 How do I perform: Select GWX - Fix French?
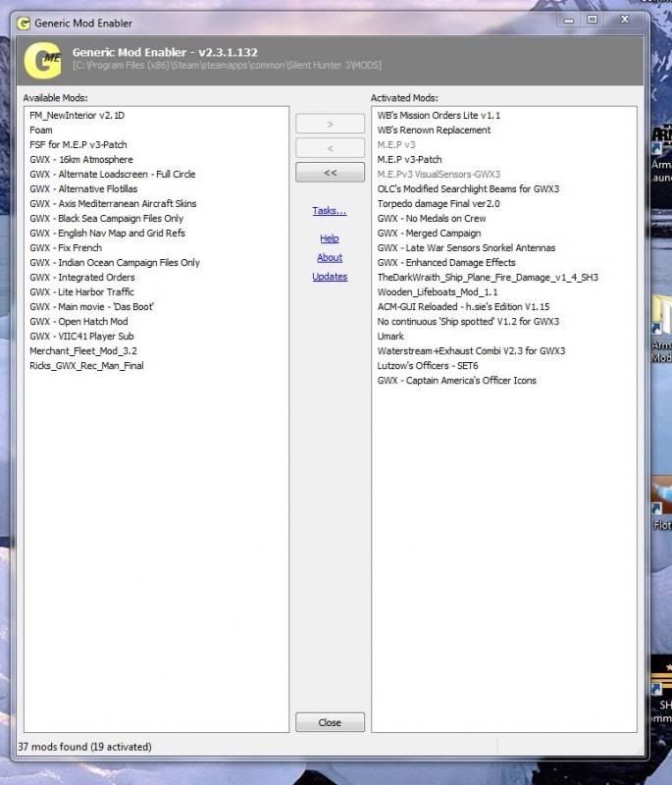click(x=66, y=248)
